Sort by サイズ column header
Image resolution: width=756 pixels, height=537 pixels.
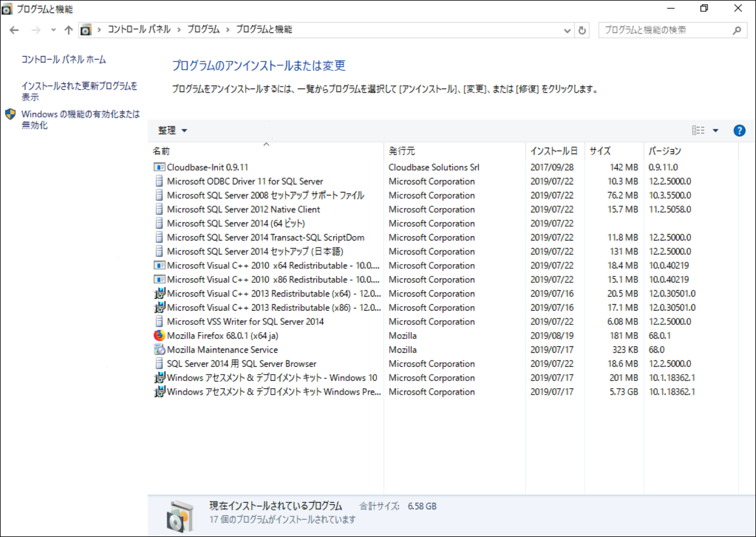[614, 151]
